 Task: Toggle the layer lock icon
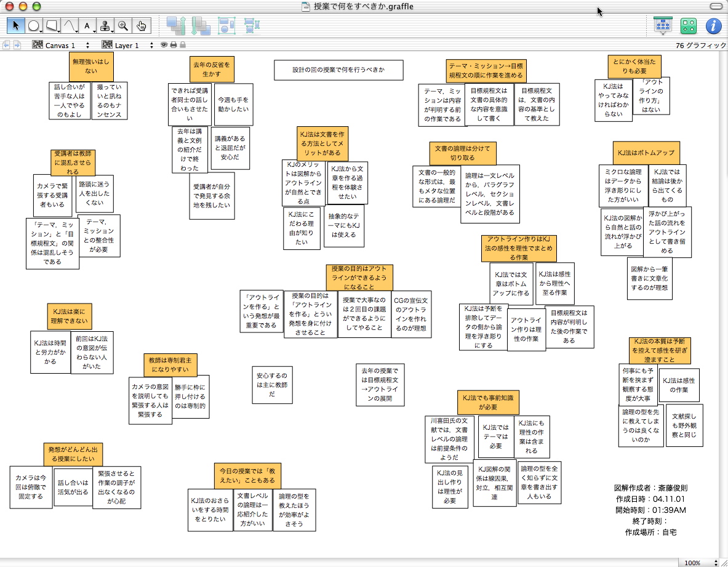tap(183, 45)
